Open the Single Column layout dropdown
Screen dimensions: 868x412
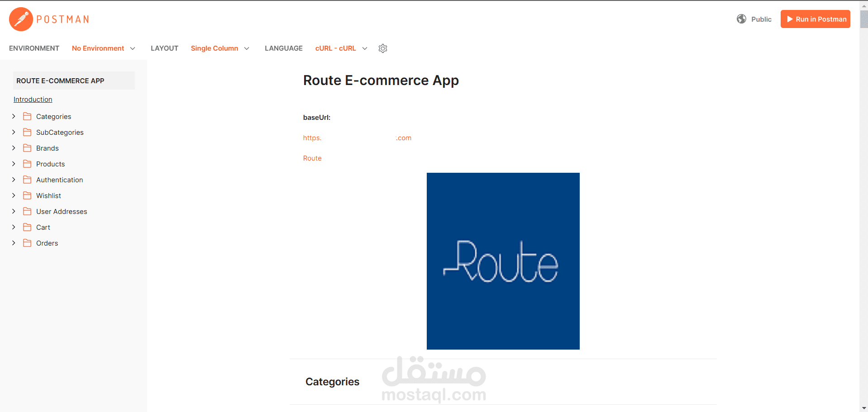[x=220, y=48]
